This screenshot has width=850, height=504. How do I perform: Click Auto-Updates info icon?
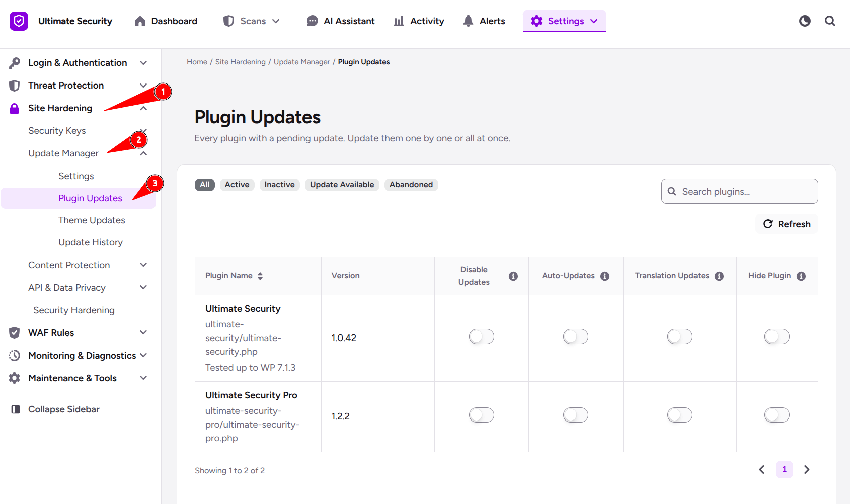[605, 276]
